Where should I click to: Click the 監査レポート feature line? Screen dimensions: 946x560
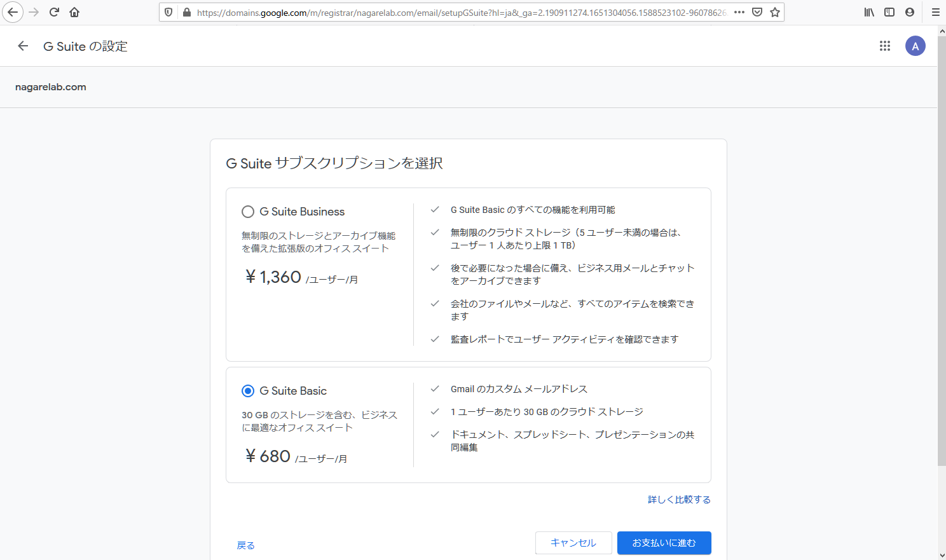pos(565,339)
